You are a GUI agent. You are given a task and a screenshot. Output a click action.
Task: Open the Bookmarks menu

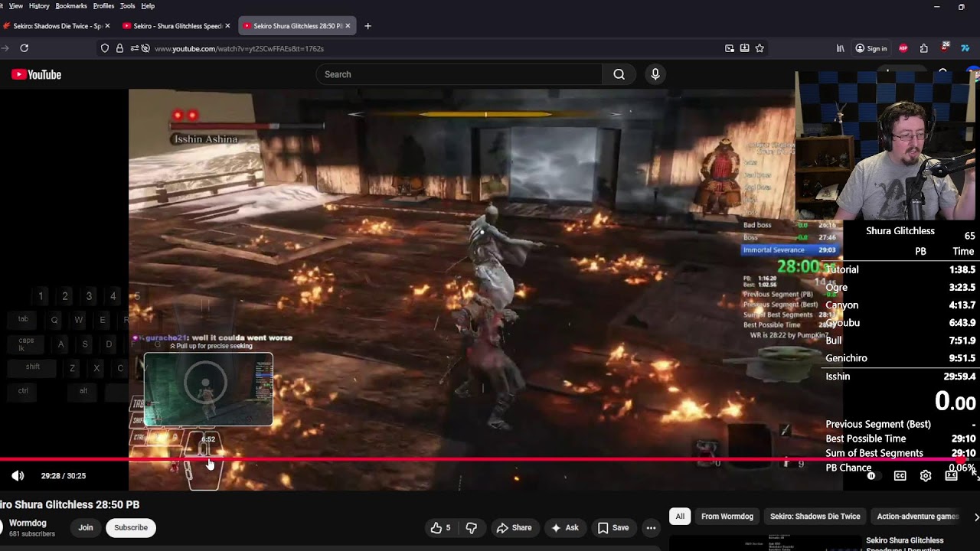[71, 6]
